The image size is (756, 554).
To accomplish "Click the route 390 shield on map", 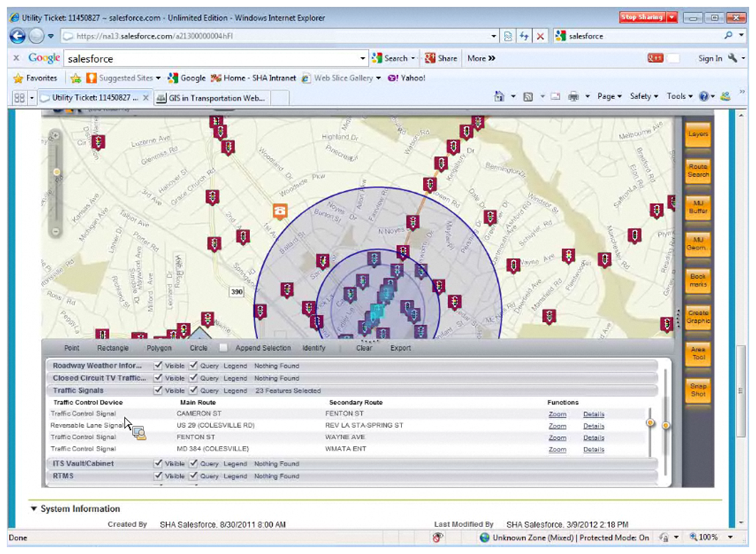I will pos(236,292).
